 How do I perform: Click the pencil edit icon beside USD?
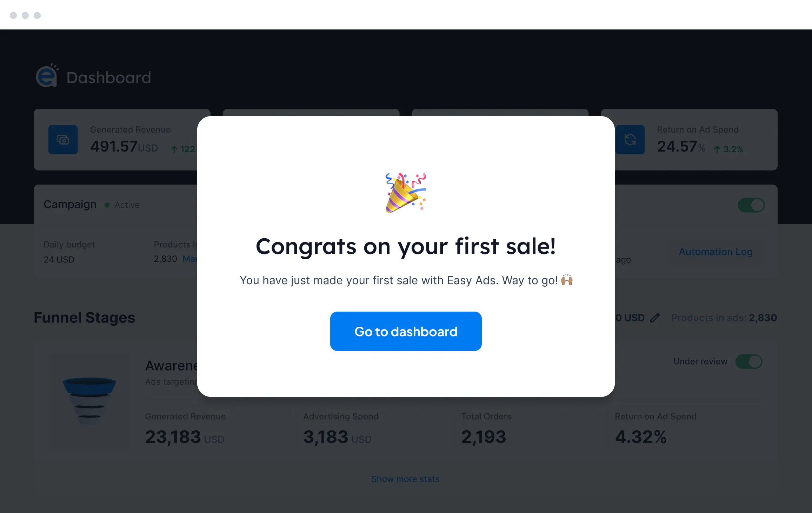click(x=655, y=318)
